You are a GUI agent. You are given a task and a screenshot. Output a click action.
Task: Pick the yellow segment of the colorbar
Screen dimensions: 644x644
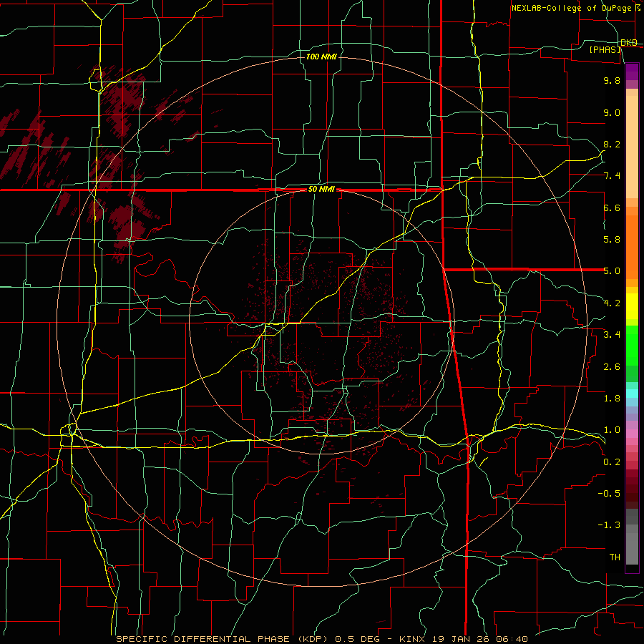(x=632, y=306)
